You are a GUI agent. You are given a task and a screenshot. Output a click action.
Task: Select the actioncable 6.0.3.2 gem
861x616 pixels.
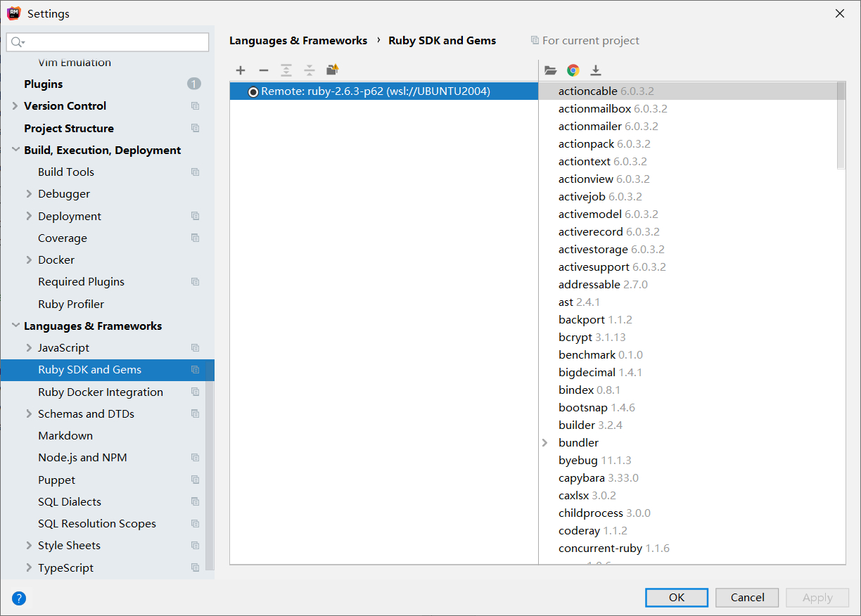(692, 91)
